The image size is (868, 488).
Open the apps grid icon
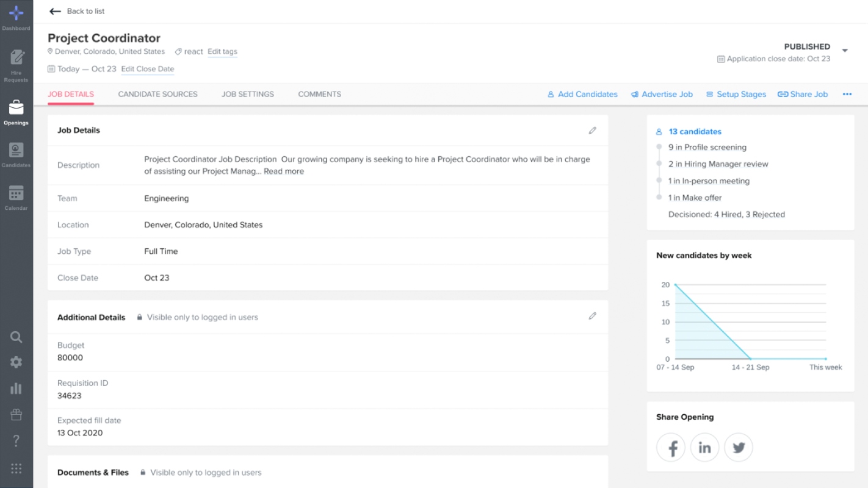pos(16,468)
